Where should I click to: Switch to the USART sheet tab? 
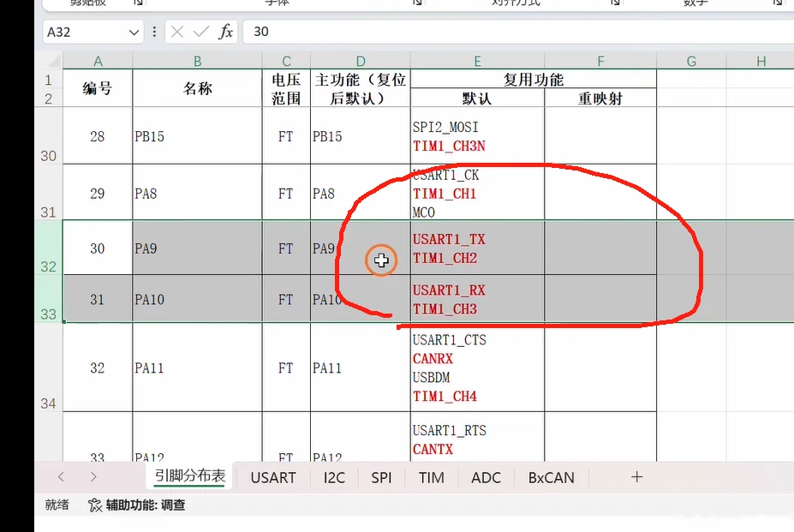pyautogui.click(x=273, y=477)
